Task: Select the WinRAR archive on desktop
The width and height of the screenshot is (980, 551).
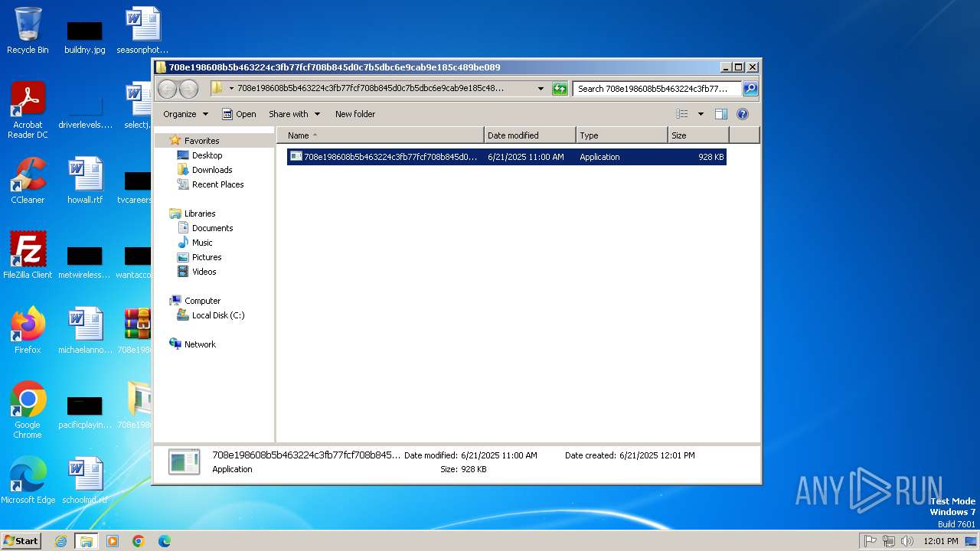Action: point(138,331)
